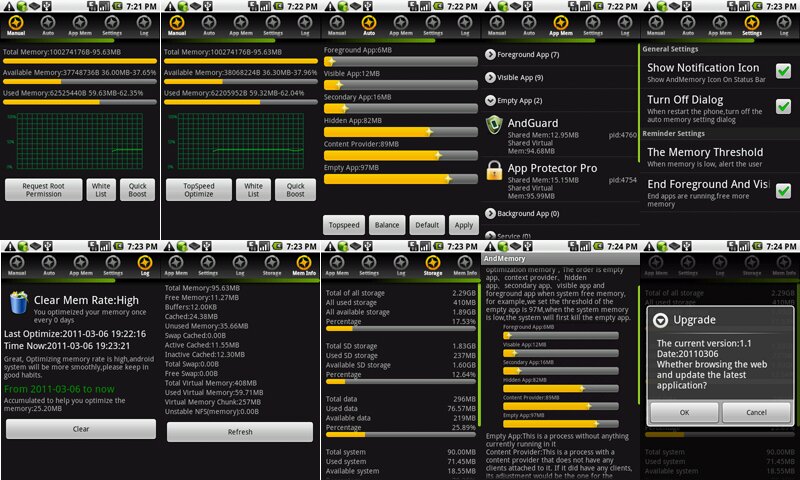Select highlighted Settings tab on General Settings screen

tap(752, 26)
